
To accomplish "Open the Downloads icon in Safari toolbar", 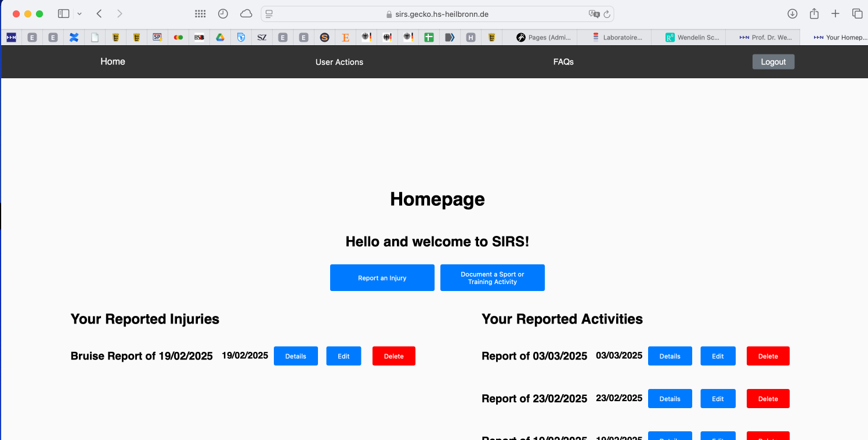I will click(793, 14).
